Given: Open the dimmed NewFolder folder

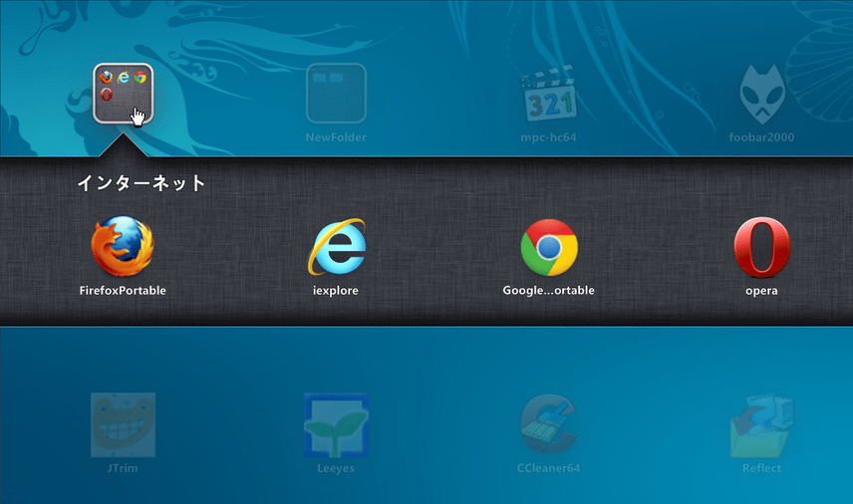Looking at the screenshot, I should 336,94.
